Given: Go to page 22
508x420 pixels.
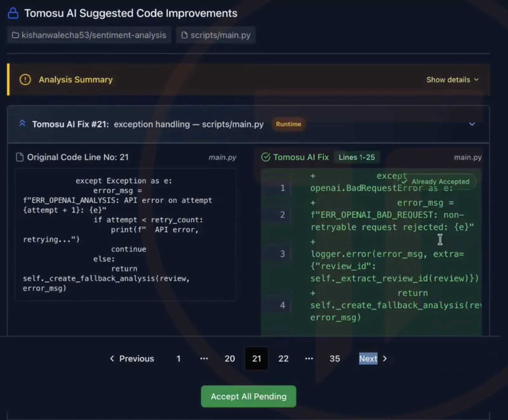Looking at the screenshot, I should tap(283, 358).
